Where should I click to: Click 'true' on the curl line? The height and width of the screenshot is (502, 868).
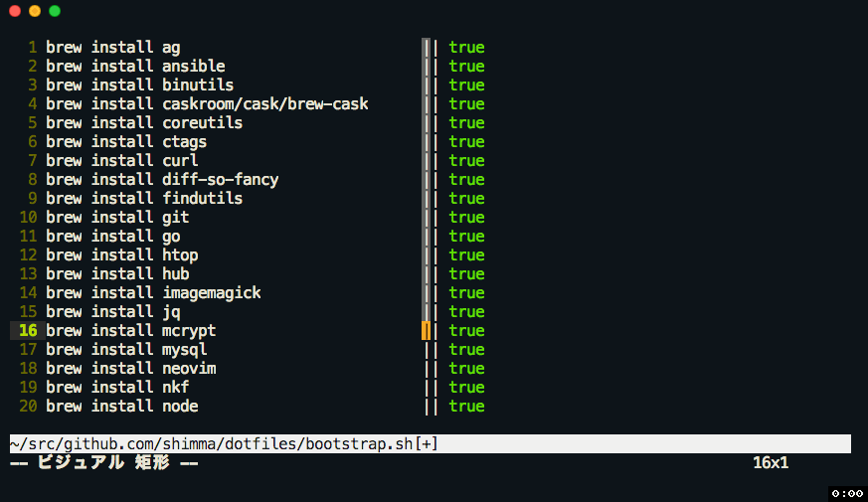(466, 160)
